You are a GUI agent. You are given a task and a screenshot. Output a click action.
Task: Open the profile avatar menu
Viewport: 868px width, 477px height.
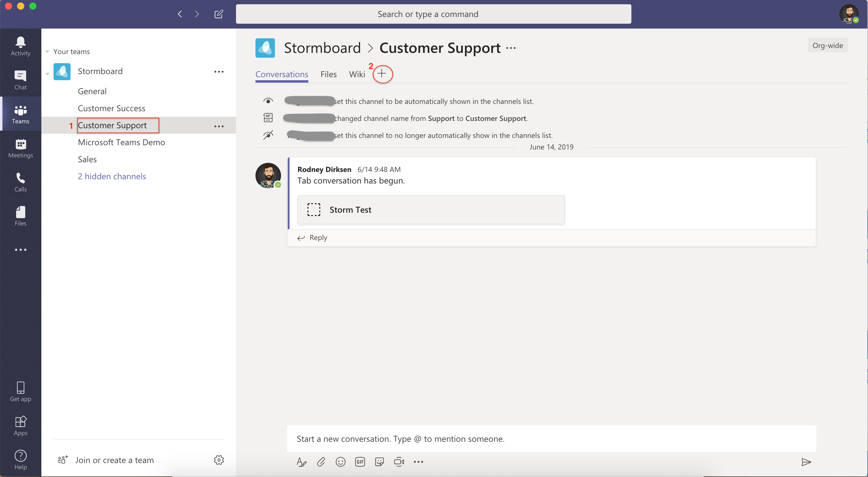(x=849, y=14)
